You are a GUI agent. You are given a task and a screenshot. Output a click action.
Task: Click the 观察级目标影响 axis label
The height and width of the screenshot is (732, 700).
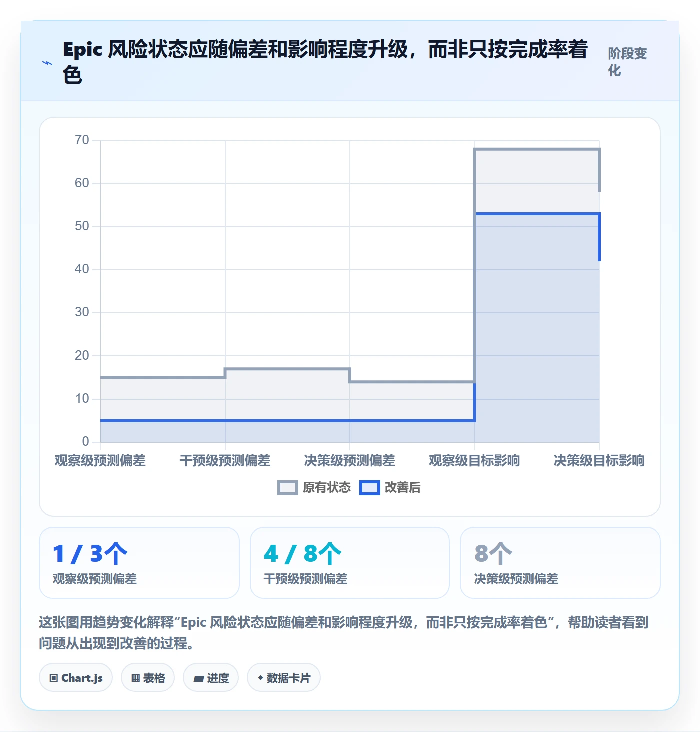[x=474, y=460]
